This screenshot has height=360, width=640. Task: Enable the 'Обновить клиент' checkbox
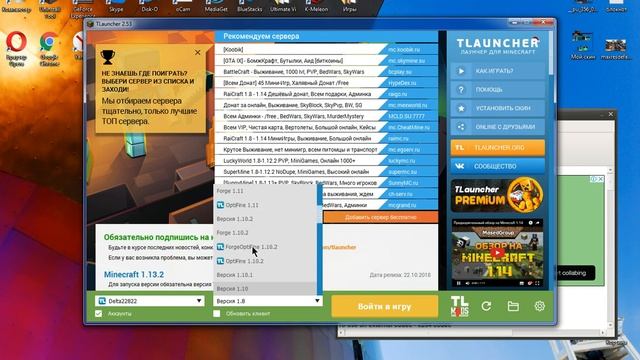(217, 313)
